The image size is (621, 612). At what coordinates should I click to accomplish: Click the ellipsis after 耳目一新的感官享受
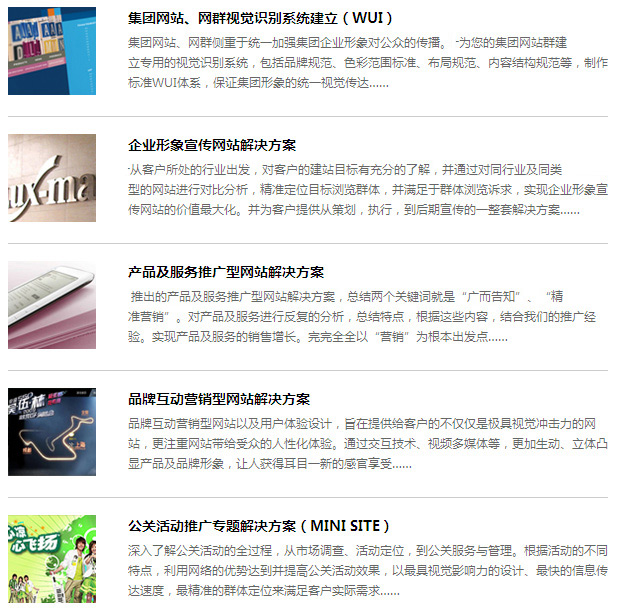pyautogui.click(x=402, y=467)
